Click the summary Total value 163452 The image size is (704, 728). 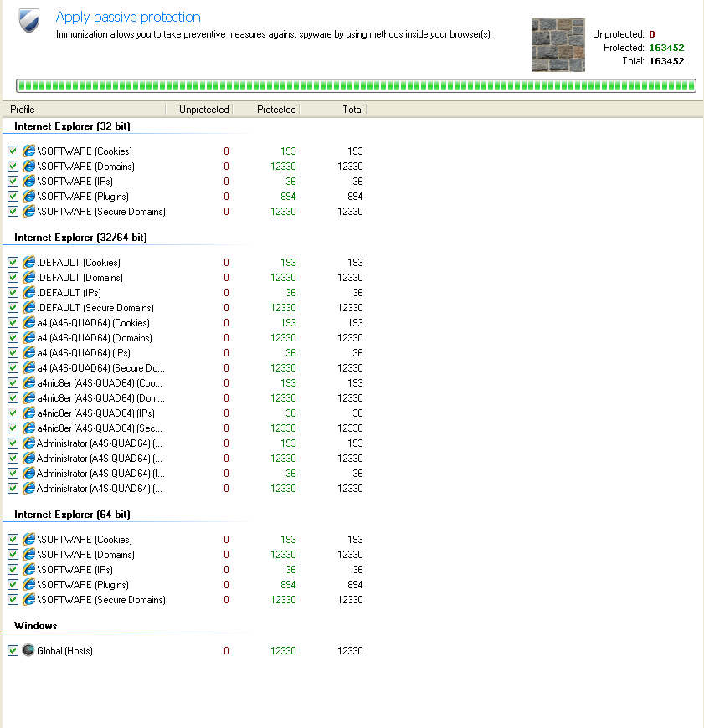click(x=666, y=61)
